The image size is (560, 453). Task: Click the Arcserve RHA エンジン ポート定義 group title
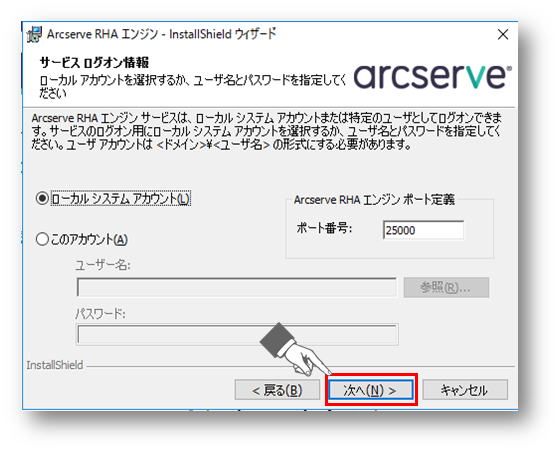[x=374, y=200]
